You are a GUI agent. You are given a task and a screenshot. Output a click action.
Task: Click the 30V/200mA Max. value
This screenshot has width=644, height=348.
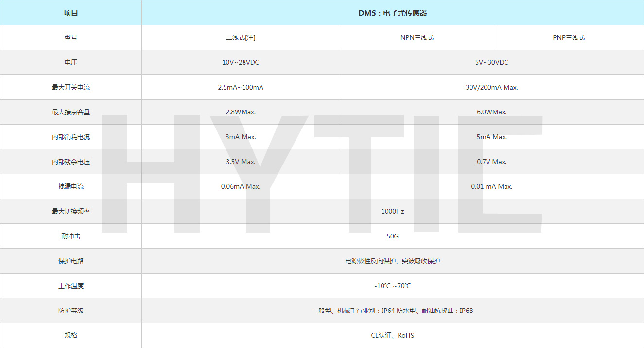(x=492, y=87)
